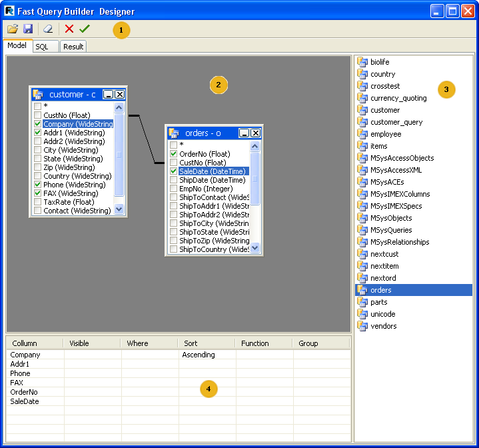
Task: Select the vendors table in list
Action: click(x=383, y=326)
